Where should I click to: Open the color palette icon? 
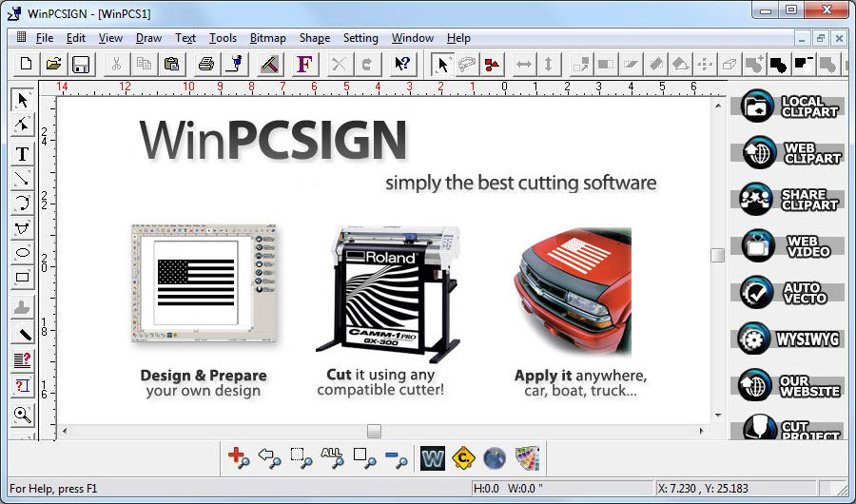[x=527, y=458]
